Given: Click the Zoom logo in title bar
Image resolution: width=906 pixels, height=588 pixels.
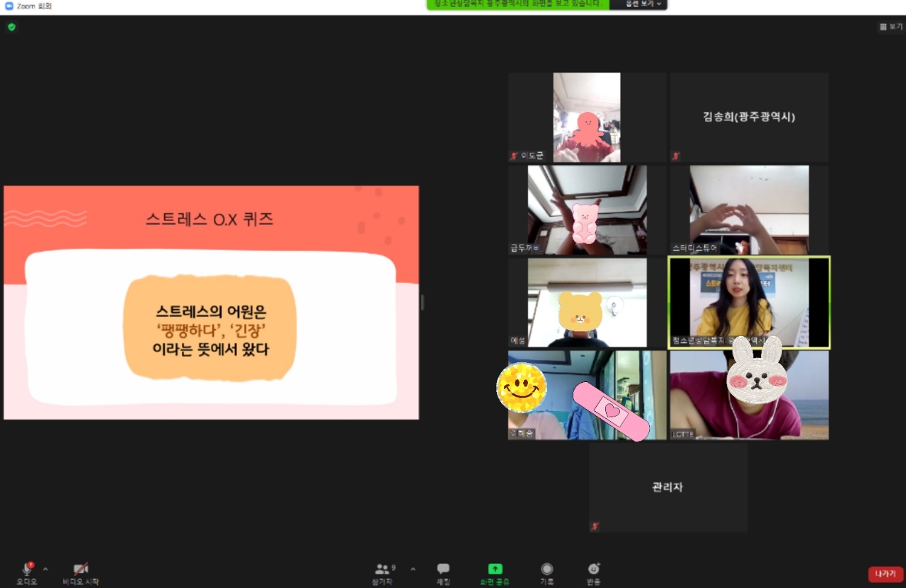Looking at the screenshot, I should point(9,6).
